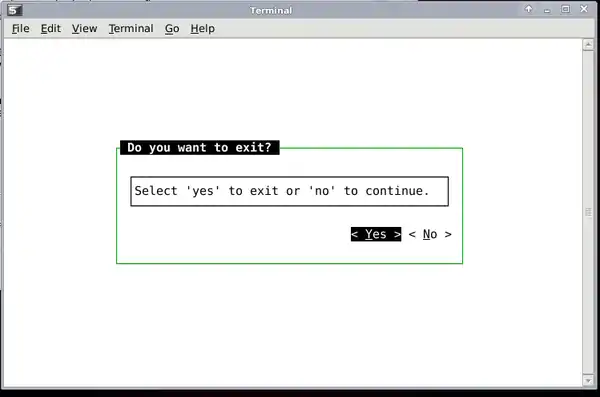Screen dimensions: 600x397
Task: Open the View menu
Action: (84, 29)
